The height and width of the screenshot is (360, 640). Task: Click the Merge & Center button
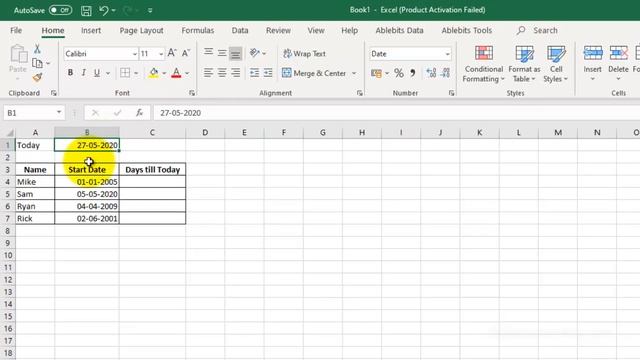314,73
